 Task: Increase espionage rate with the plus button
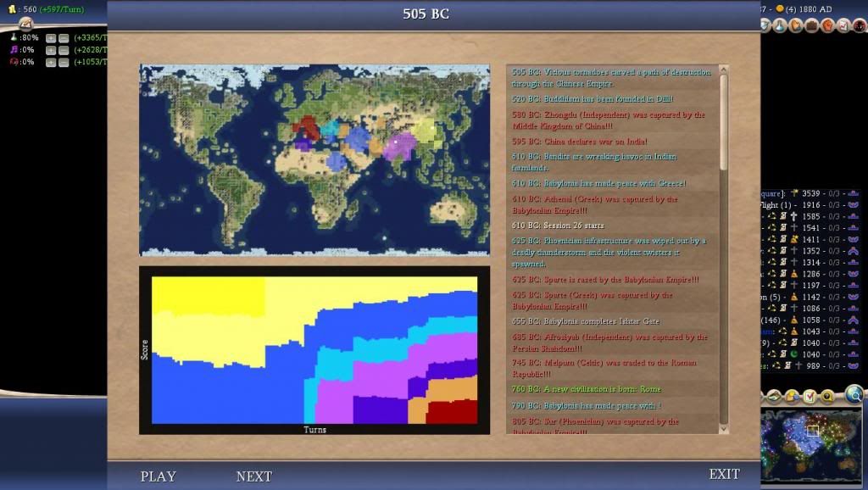pyautogui.click(x=51, y=62)
